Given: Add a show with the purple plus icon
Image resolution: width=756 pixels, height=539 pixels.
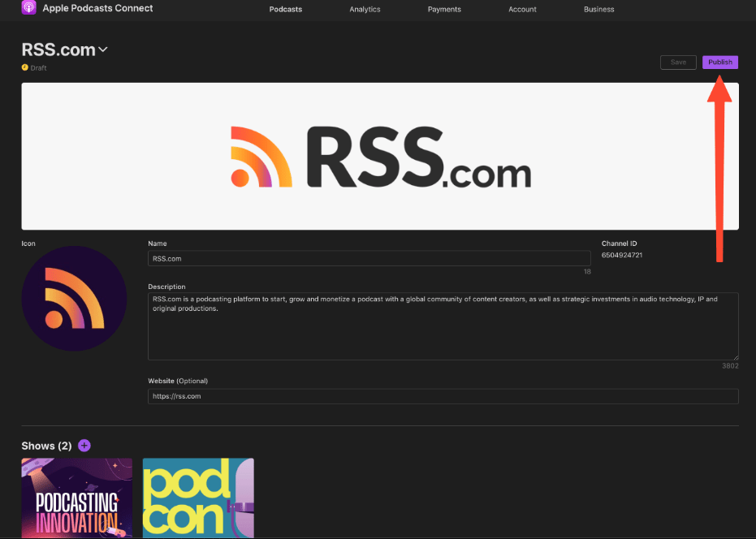Looking at the screenshot, I should (x=84, y=446).
